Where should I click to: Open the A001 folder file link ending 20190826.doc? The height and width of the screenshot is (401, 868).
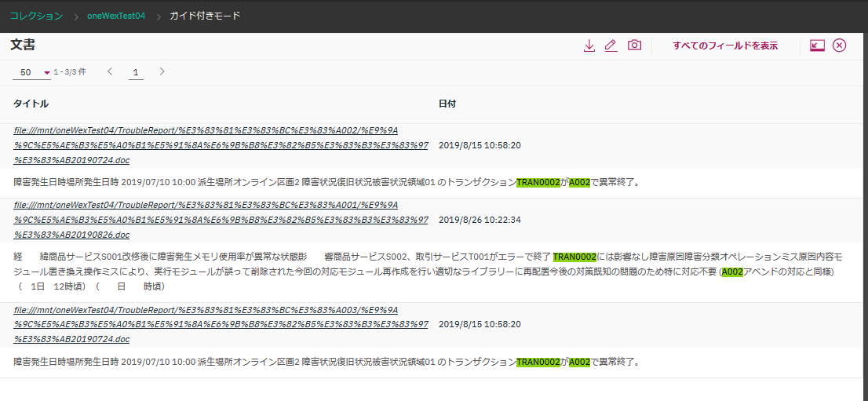221,220
